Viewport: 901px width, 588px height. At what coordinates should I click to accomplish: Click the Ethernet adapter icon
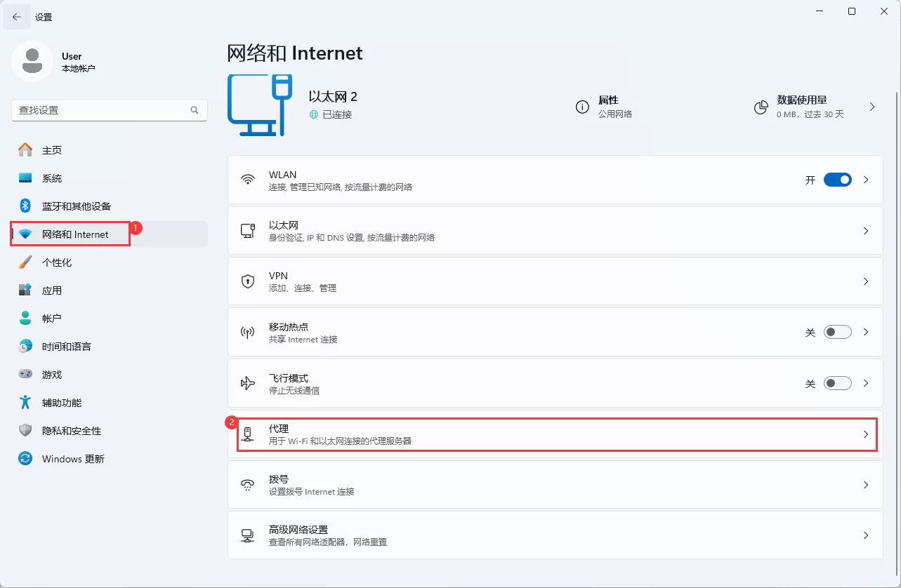point(248,230)
